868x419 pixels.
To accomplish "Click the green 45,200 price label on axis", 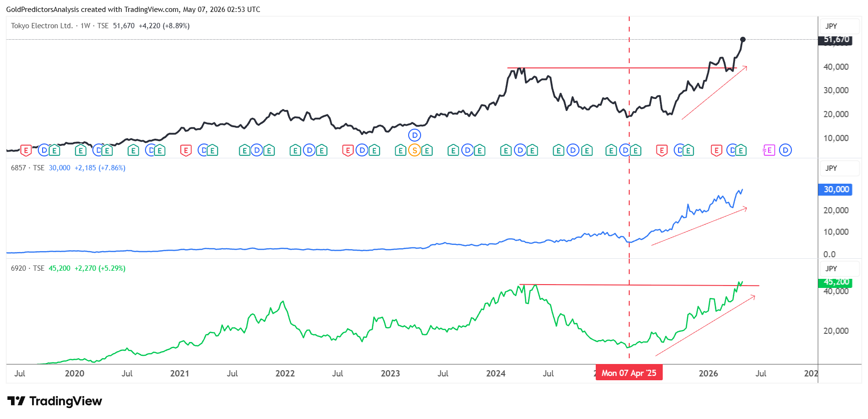I will (835, 282).
